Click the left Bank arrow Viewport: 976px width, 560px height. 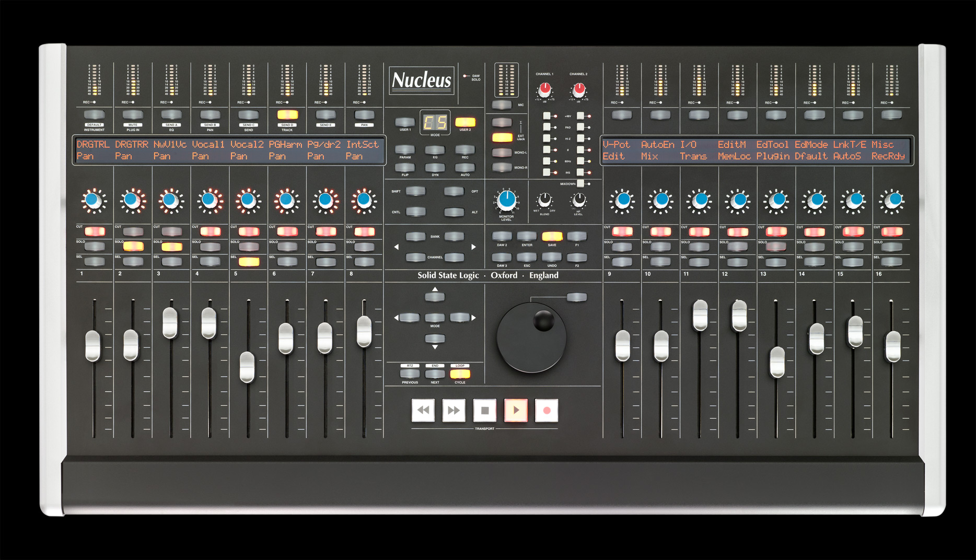(x=415, y=236)
